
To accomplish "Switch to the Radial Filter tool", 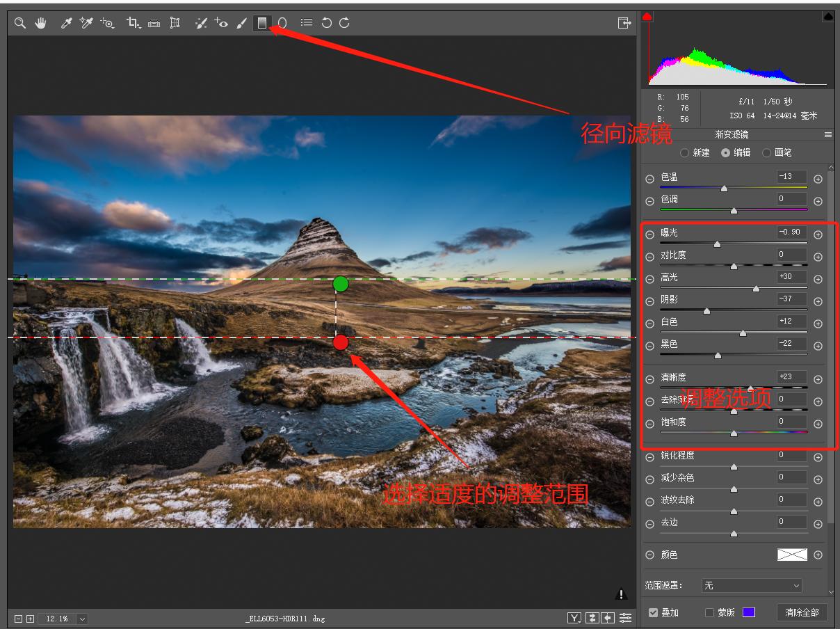I will pos(282,23).
